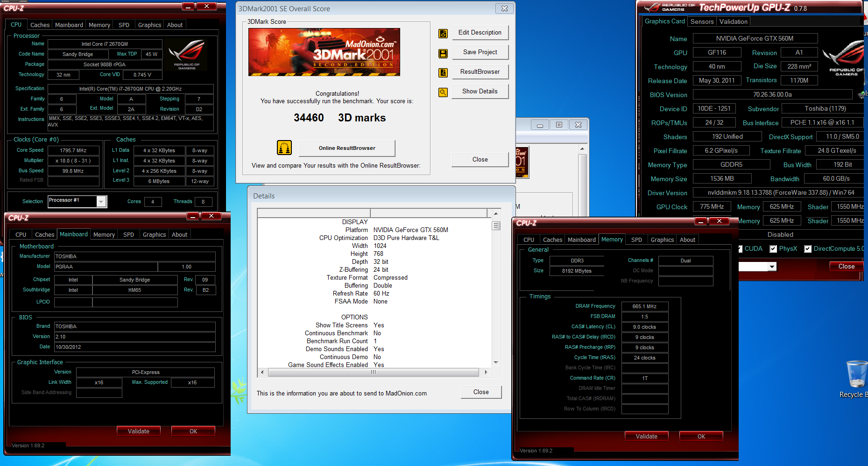Click the right arrow of Details horizontal scrollbar

tap(486, 372)
